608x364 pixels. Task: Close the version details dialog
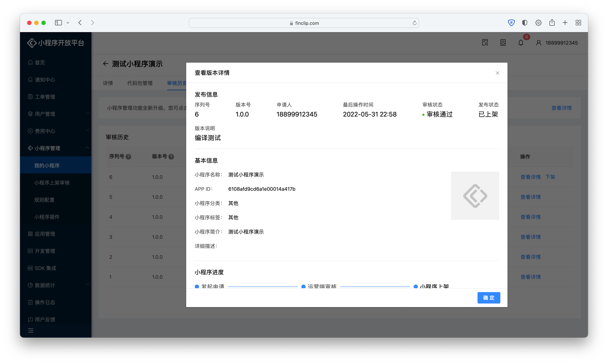click(x=497, y=73)
